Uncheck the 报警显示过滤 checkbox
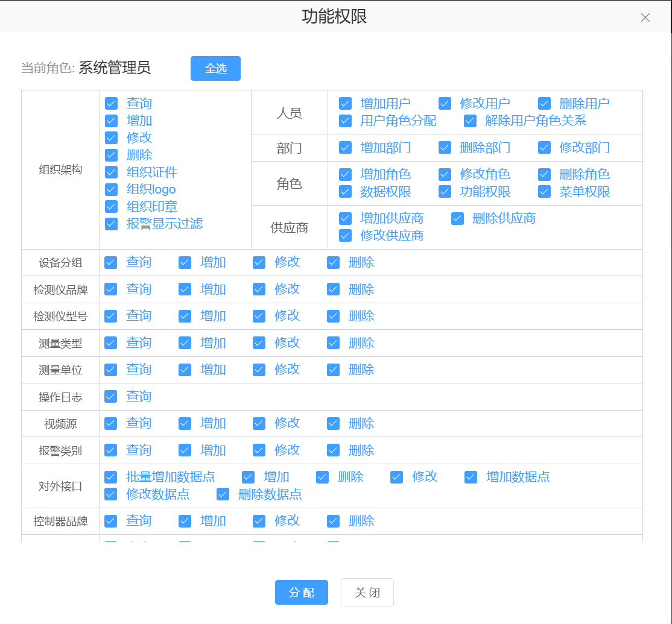Viewport: 672px width, 624px height. pos(111,224)
